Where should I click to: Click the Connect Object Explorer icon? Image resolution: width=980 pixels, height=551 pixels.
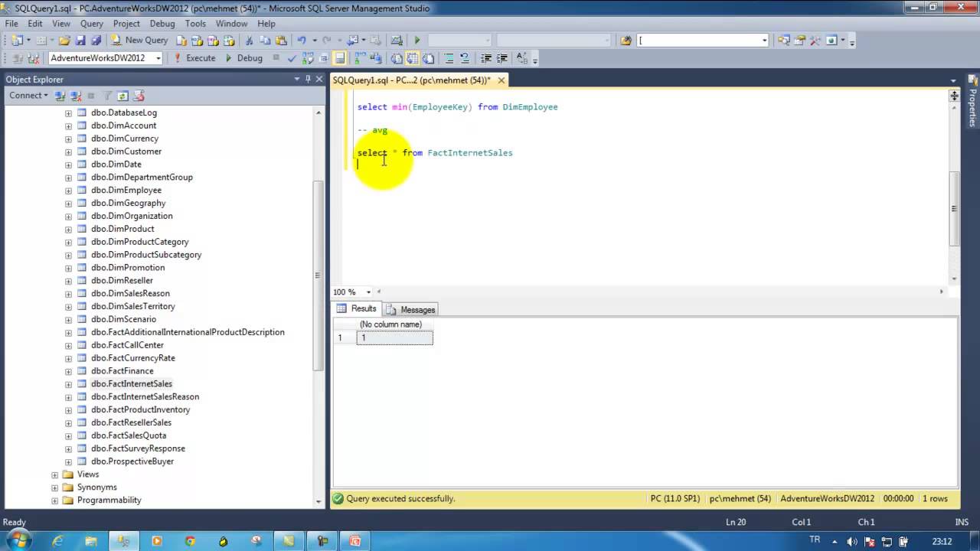(x=60, y=96)
